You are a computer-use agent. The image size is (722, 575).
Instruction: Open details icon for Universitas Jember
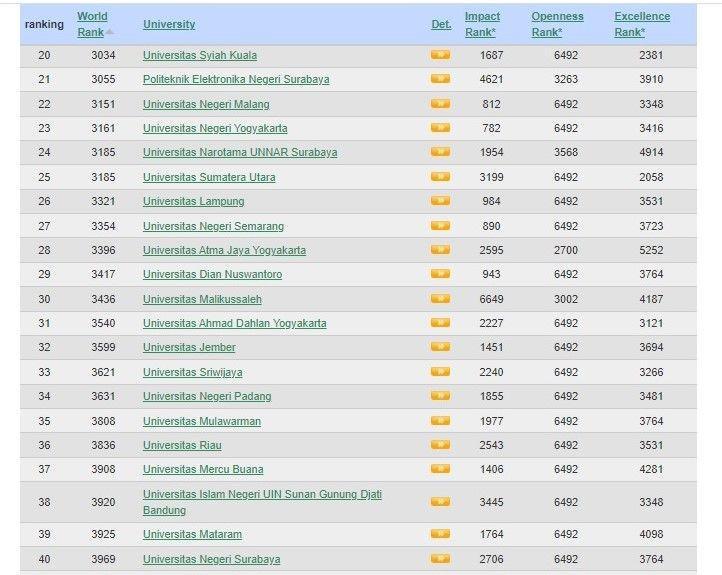pos(440,347)
